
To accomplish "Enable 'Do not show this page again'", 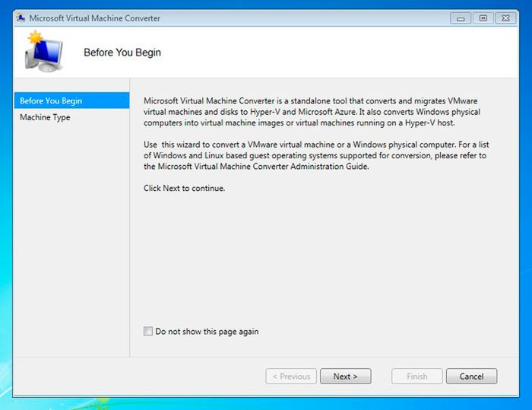I will pos(148,331).
